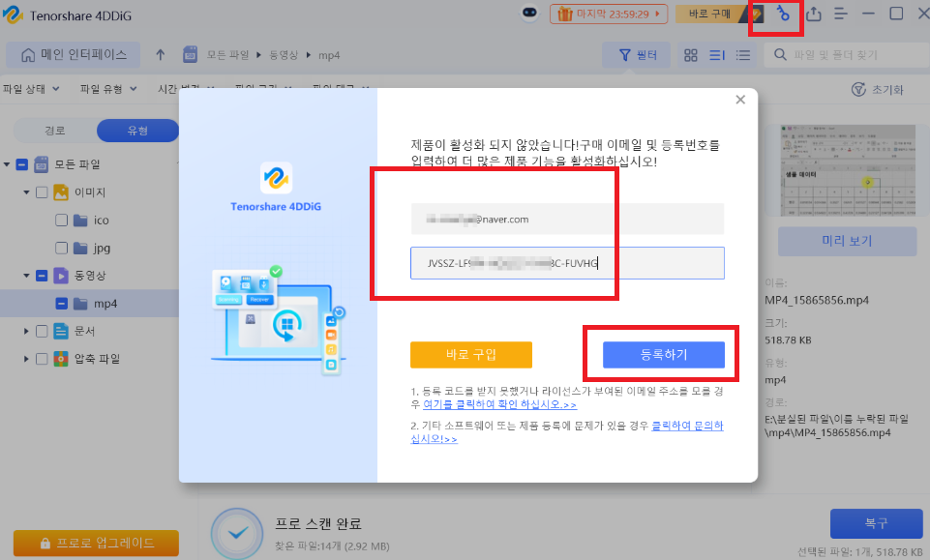Click 초기화 reset button
930x560 pixels.
pos(877,90)
